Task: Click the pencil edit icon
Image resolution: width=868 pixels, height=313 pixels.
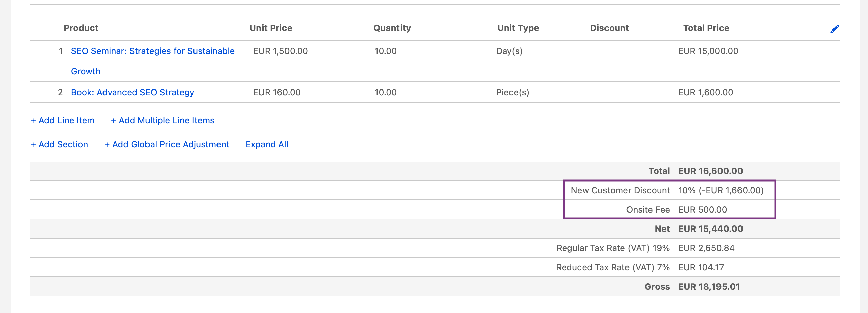Action: [835, 29]
